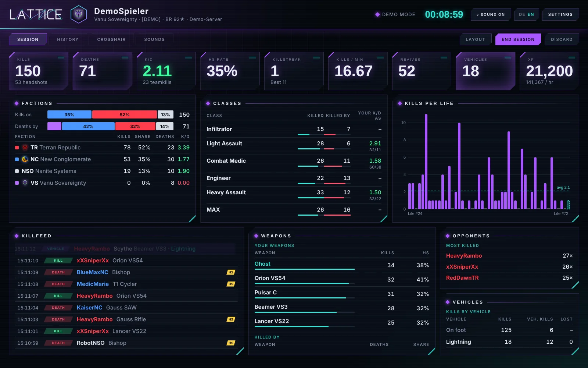Click the two-line handle icon on DEATHS card
The height and width of the screenshot is (368, 588).
click(125, 58)
